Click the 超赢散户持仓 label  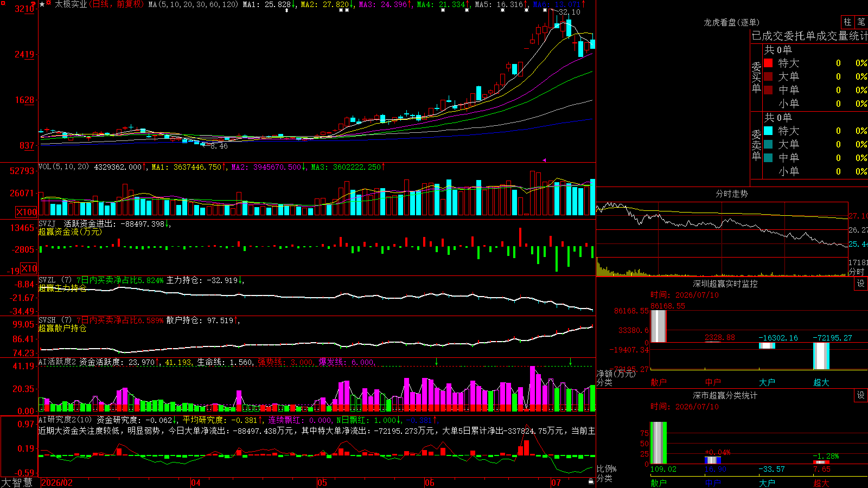click(x=62, y=328)
